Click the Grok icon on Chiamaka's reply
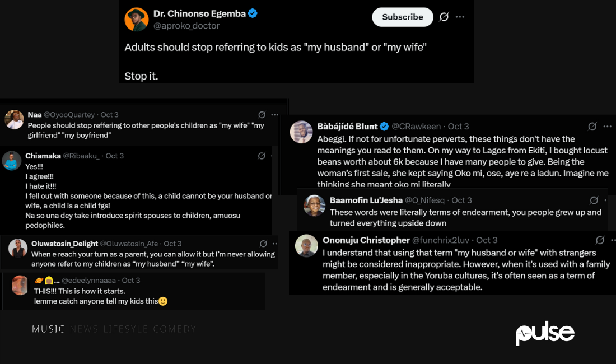Screen dimensions: 616x364 tap(262, 156)
